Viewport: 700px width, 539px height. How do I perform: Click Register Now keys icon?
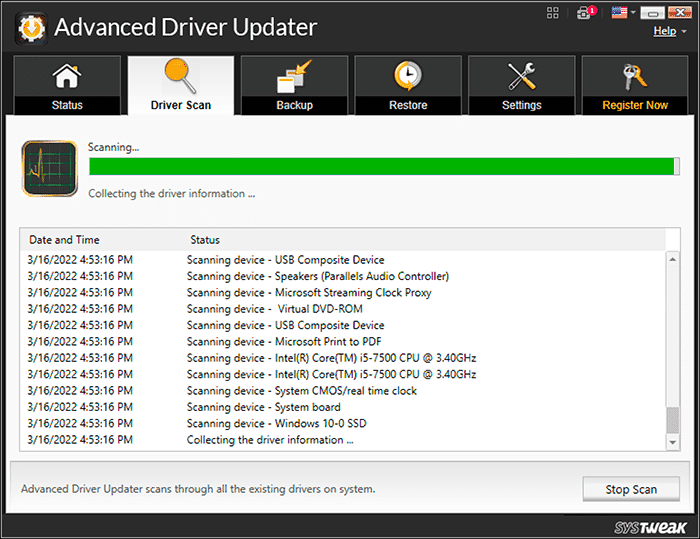(x=635, y=86)
